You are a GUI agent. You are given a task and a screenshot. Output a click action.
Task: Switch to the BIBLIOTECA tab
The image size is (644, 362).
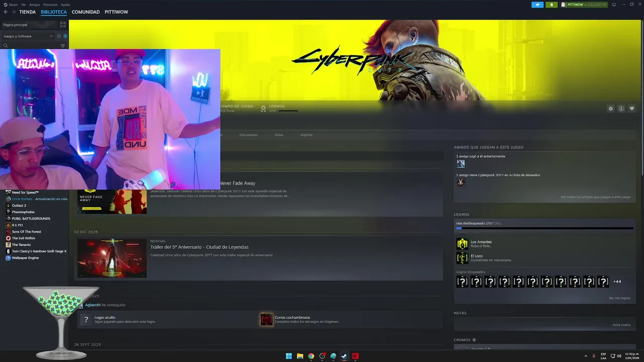(54, 12)
